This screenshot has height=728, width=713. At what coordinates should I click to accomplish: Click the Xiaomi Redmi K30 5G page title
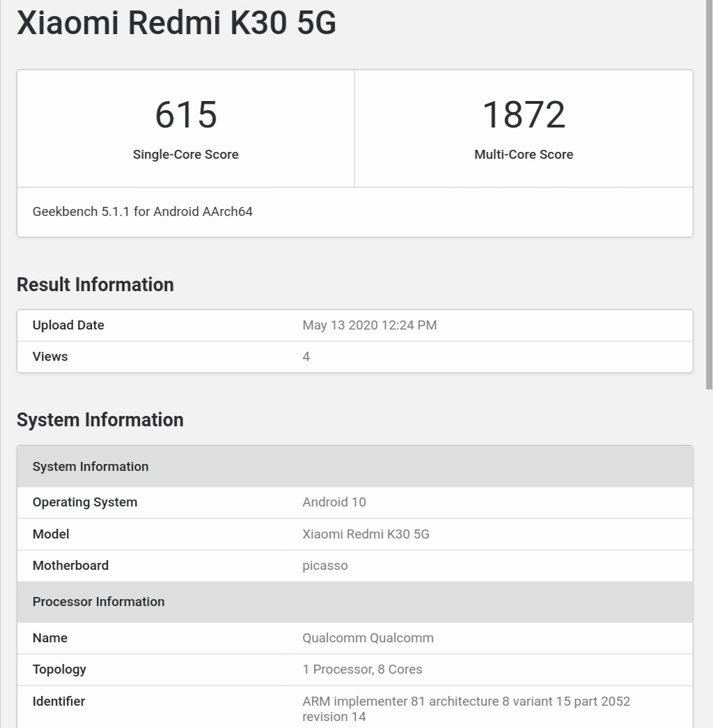coord(177,23)
